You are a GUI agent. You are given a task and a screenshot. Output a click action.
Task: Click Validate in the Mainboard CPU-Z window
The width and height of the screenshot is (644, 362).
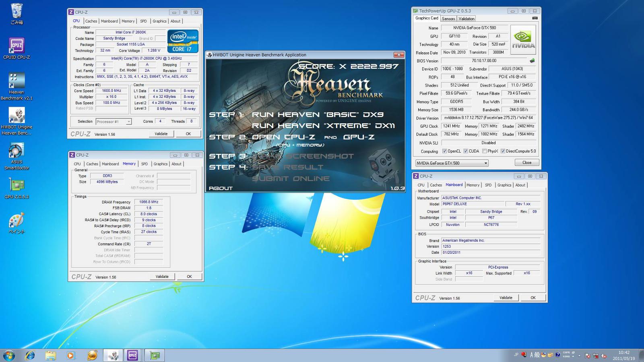506,298
